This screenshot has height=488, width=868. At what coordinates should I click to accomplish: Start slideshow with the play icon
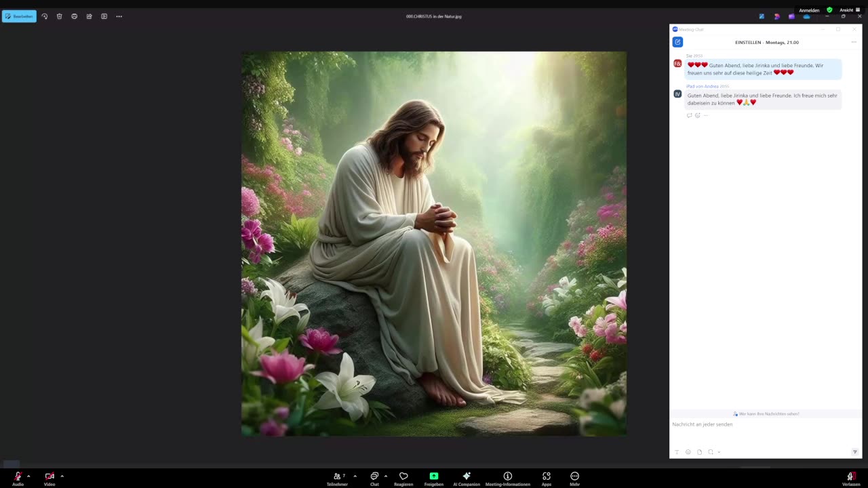tap(104, 16)
